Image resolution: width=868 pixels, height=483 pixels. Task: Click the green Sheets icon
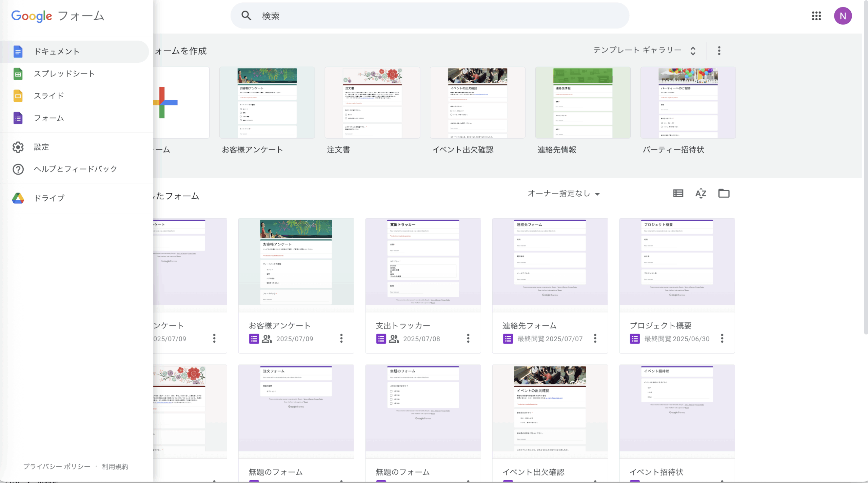click(x=18, y=74)
